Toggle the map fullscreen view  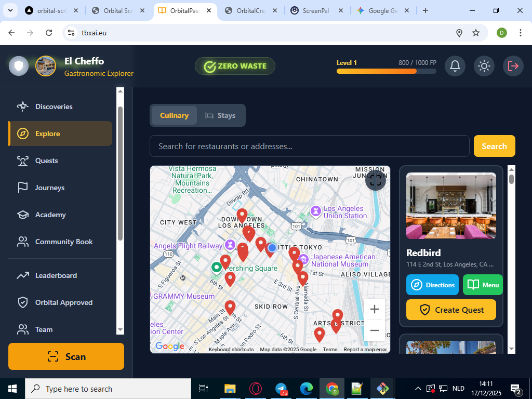click(x=375, y=180)
